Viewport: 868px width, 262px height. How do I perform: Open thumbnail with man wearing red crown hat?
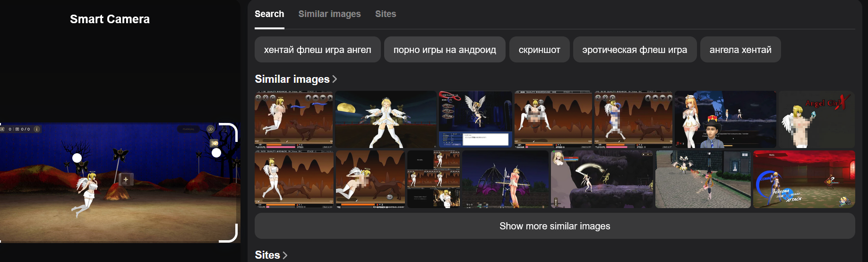click(725, 120)
